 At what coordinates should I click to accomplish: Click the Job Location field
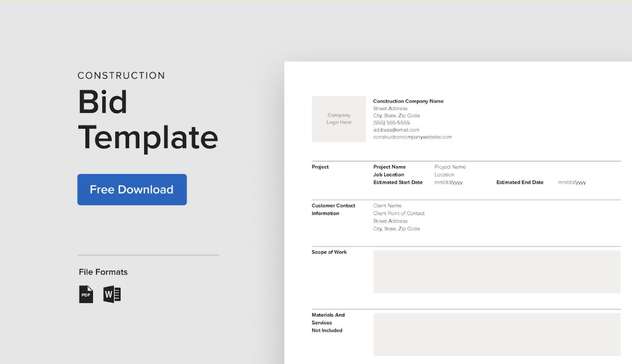(444, 175)
